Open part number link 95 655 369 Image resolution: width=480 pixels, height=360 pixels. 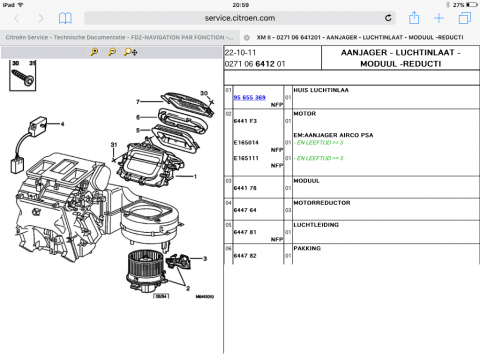[249, 97]
